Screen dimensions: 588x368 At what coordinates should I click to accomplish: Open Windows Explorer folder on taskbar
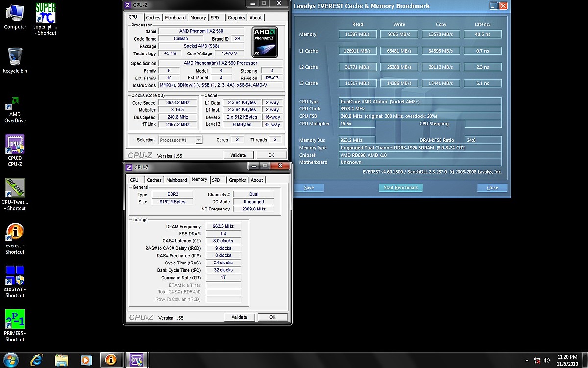click(x=61, y=360)
